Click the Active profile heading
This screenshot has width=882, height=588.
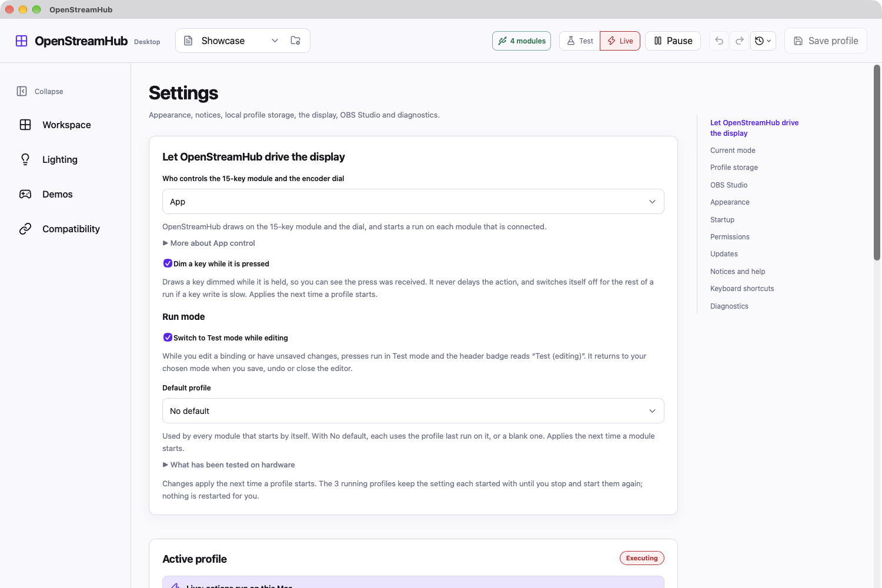[x=195, y=559]
